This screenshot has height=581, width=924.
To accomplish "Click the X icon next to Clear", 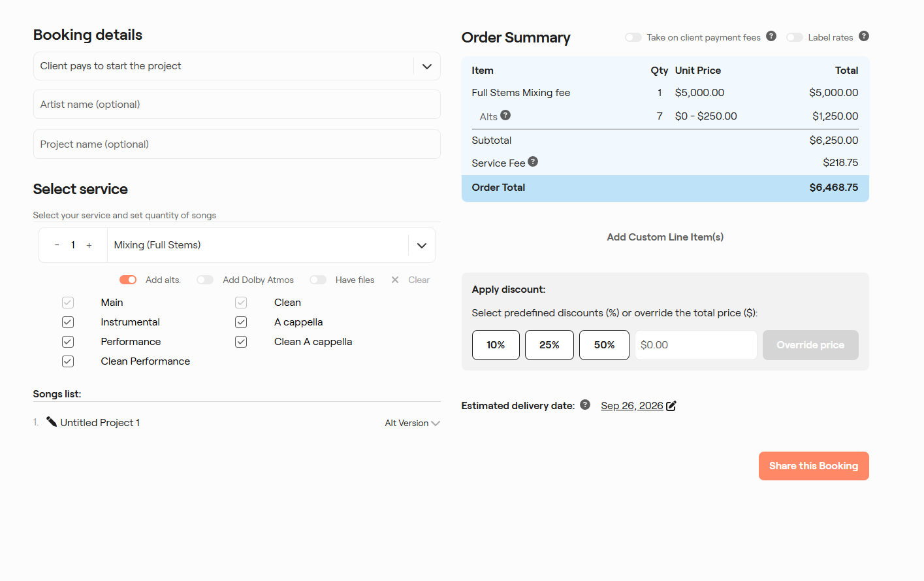I will point(395,280).
